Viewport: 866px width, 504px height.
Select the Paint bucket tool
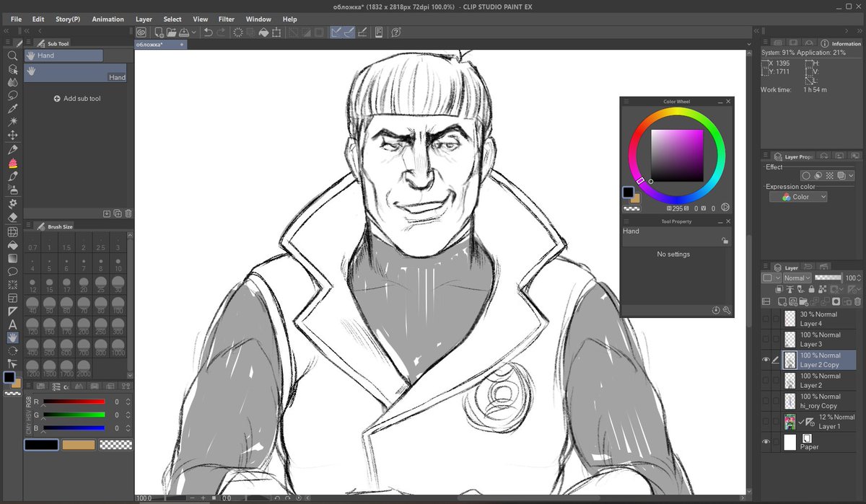tap(12, 244)
